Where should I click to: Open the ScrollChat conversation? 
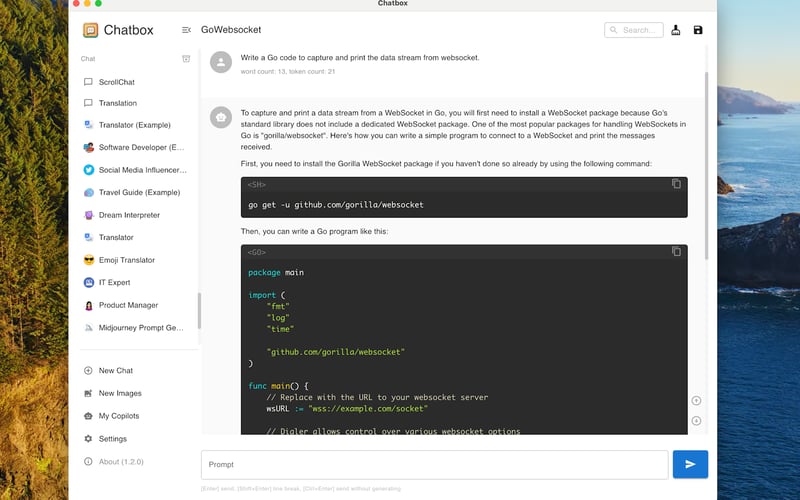coord(118,81)
